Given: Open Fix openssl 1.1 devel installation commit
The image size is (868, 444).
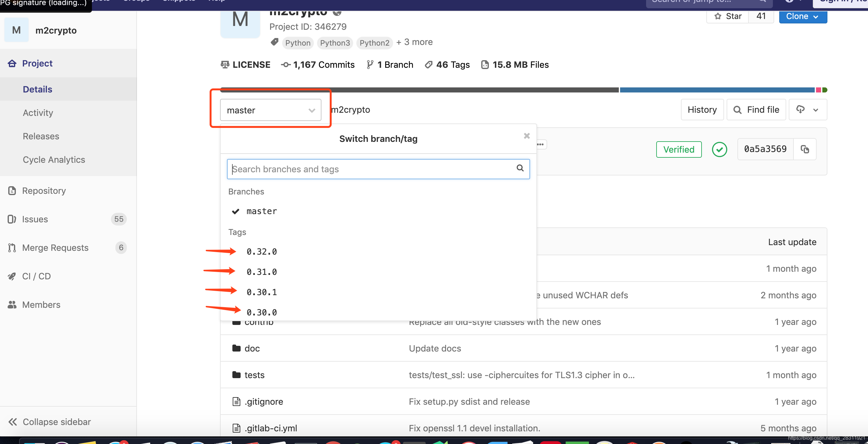Looking at the screenshot, I should (475, 428).
